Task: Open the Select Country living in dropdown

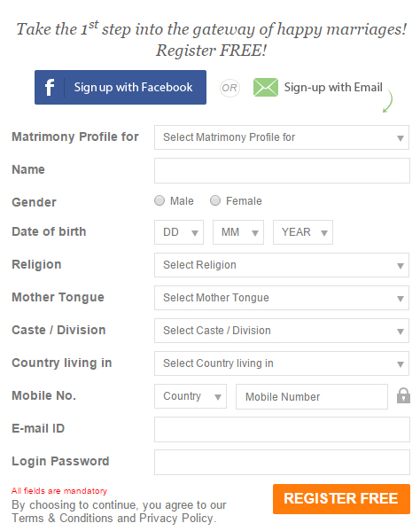Action: pyautogui.click(x=282, y=363)
